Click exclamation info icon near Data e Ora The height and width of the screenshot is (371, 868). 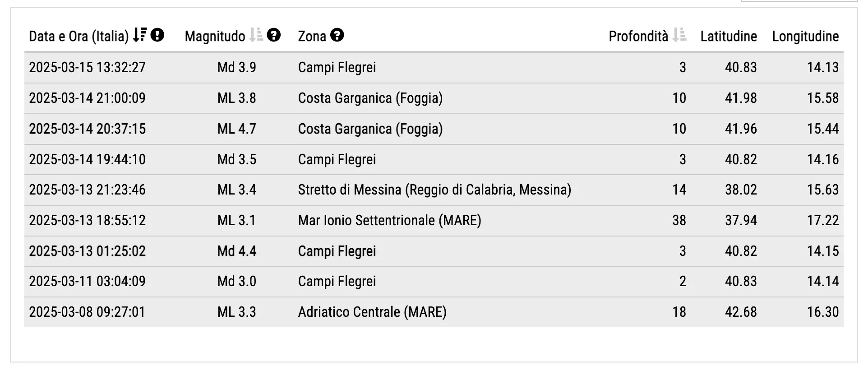[x=157, y=35]
